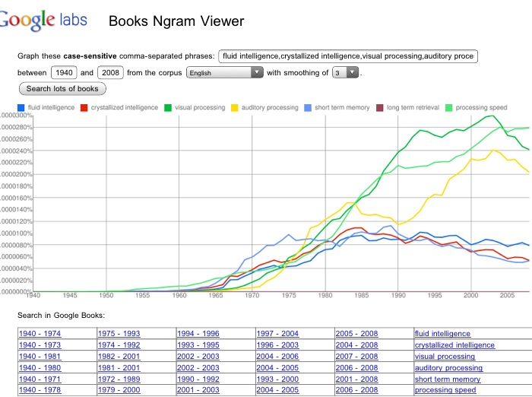Open the processing speed Google Books link
532x397 pixels.
click(445, 390)
